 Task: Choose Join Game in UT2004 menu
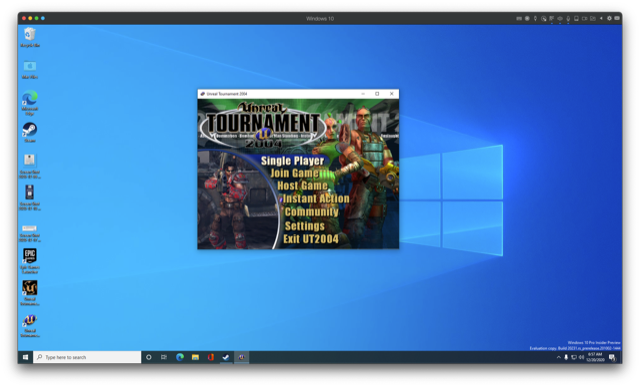click(x=294, y=173)
